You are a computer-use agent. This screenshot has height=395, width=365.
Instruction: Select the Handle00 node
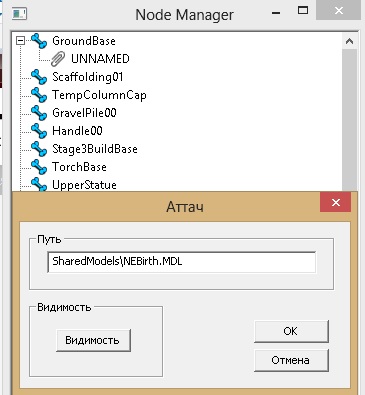(x=77, y=131)
